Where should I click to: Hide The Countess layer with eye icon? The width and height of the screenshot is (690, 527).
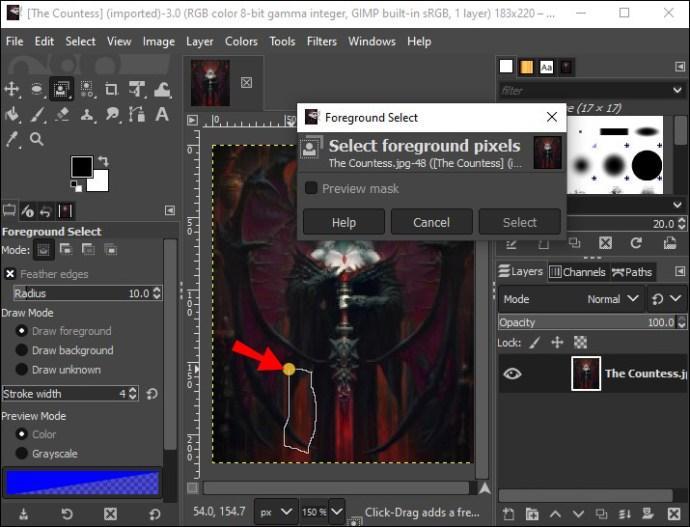pos(512,373)
